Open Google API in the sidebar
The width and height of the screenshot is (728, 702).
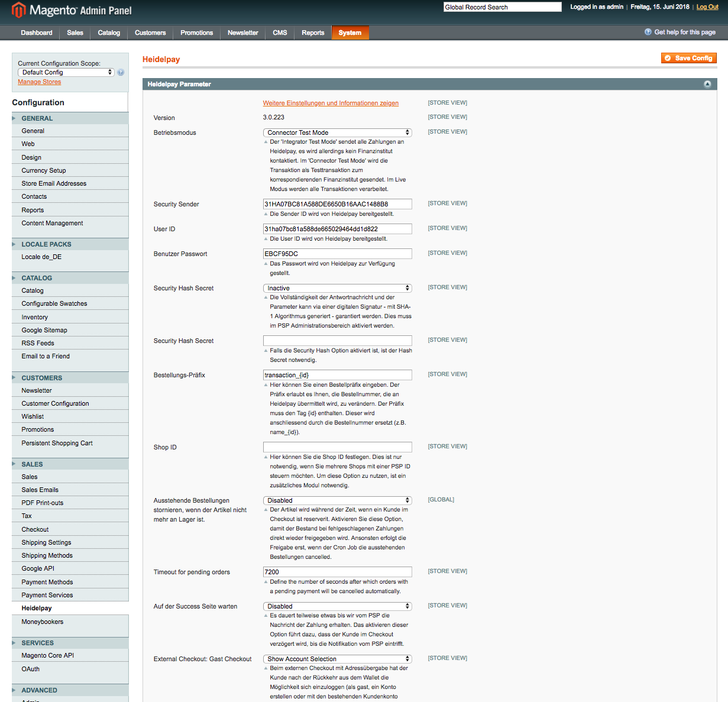[70, 568]
